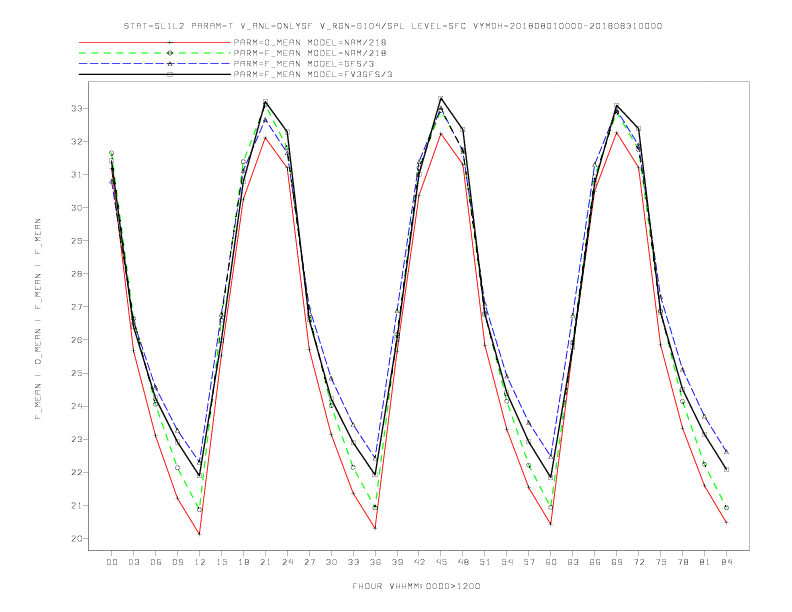Click y-axis tick label 31

[77, 175]
